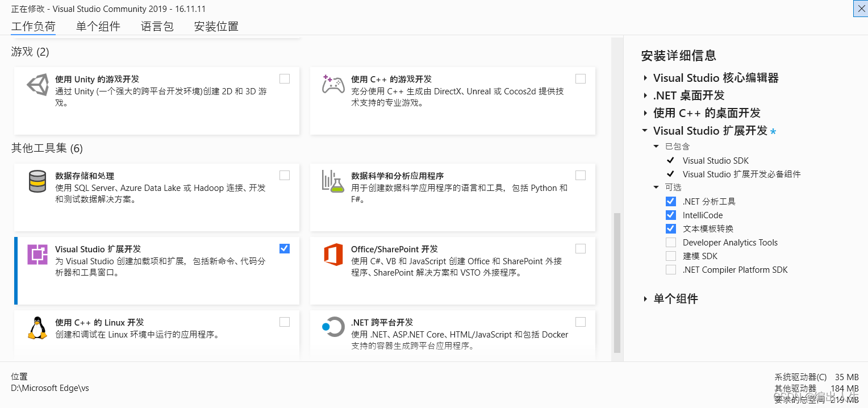Check the data storage and processing workload
Image resolution: width=868 pixels, height=408 pixels.
pos(285,175)
